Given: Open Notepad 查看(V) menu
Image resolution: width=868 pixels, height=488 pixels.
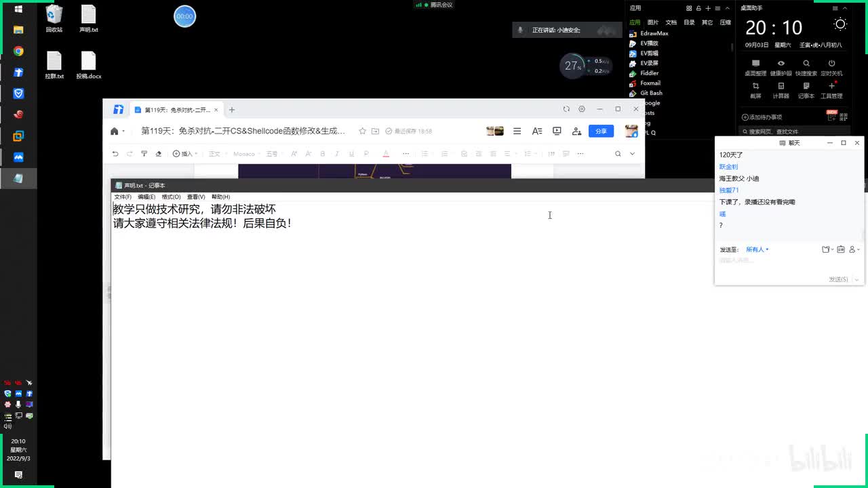Looking at the screenshot, I should 196,197.
